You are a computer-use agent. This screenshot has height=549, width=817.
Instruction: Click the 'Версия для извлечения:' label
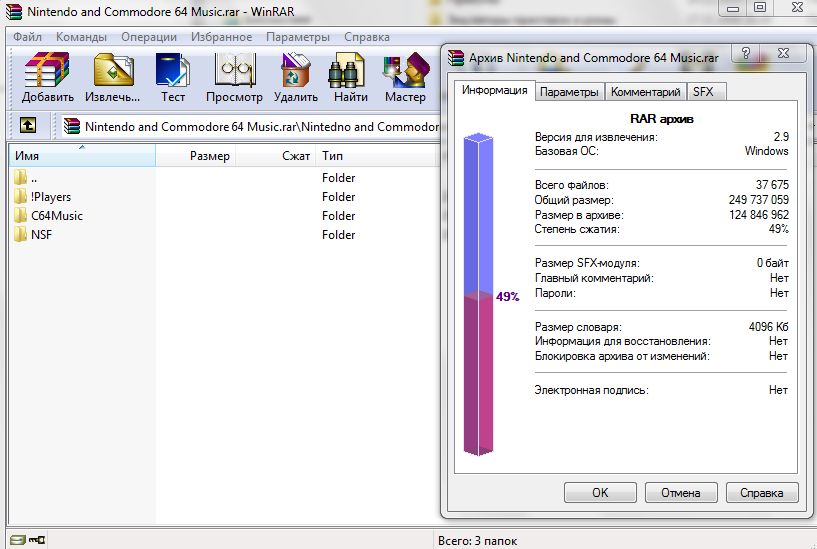click(596, 137)
